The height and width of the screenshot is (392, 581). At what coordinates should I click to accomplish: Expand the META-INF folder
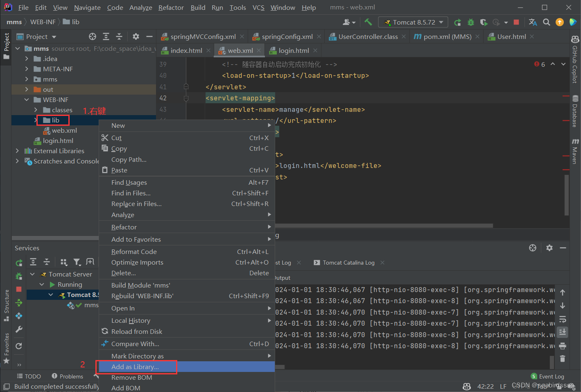click(27, 69)
